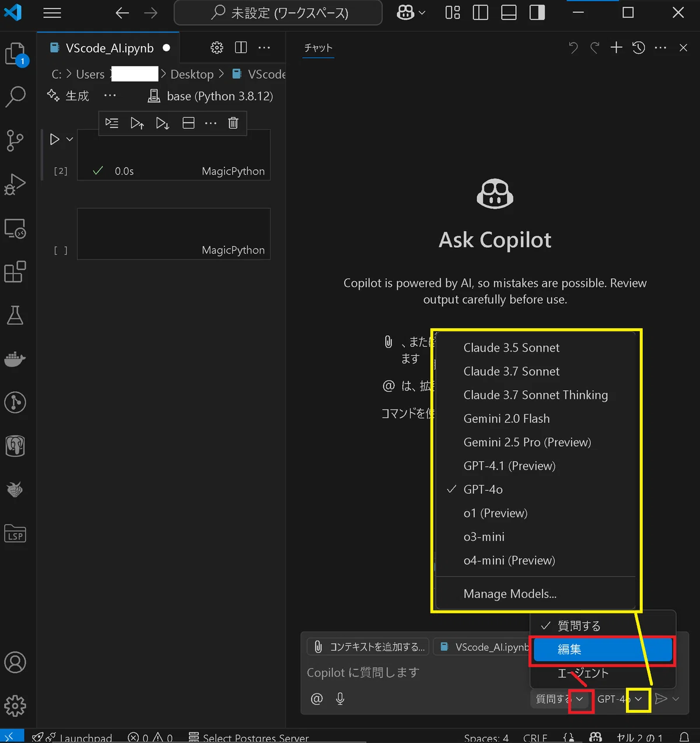Toggle the secondary side bar layout button

[x=537, y=13]
